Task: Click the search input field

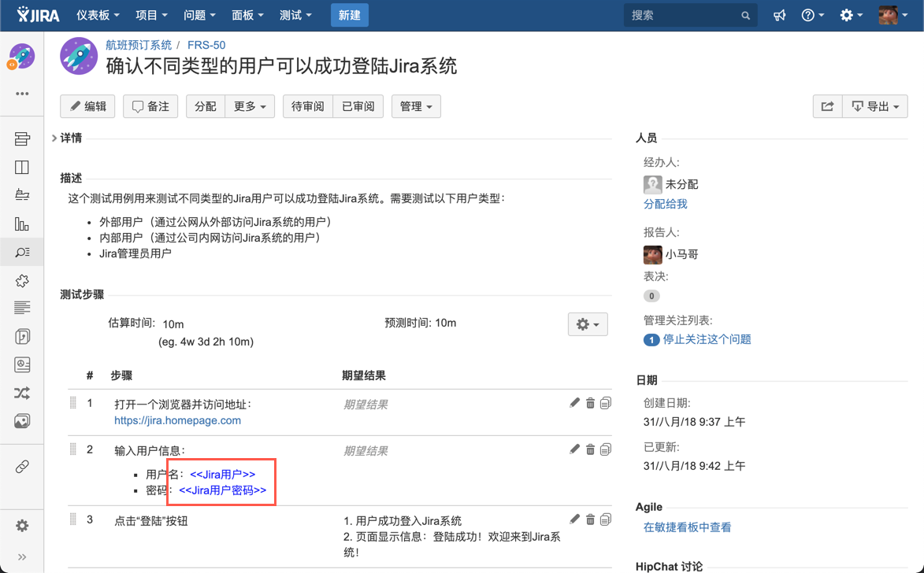Action: (690, 15)
